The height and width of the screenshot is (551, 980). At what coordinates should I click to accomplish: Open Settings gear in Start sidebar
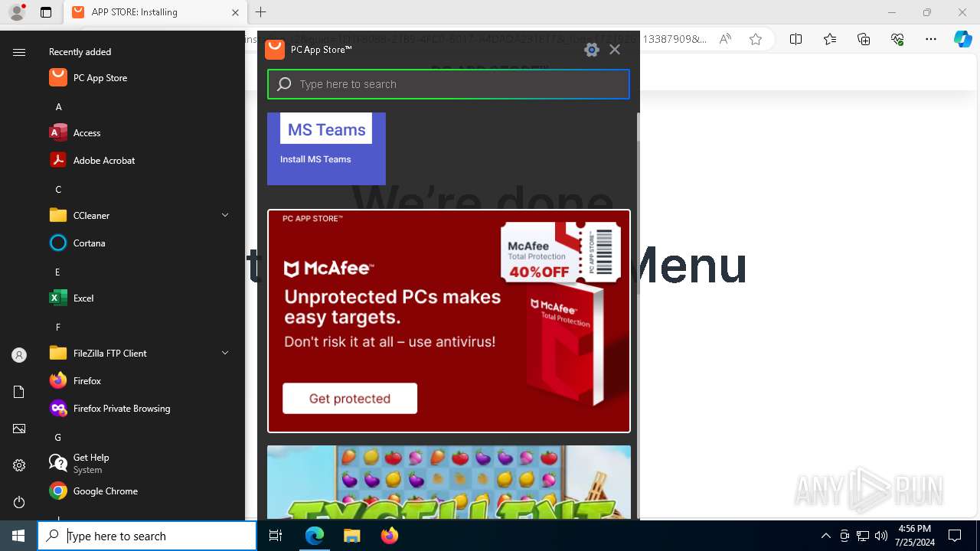coord(19,465)
